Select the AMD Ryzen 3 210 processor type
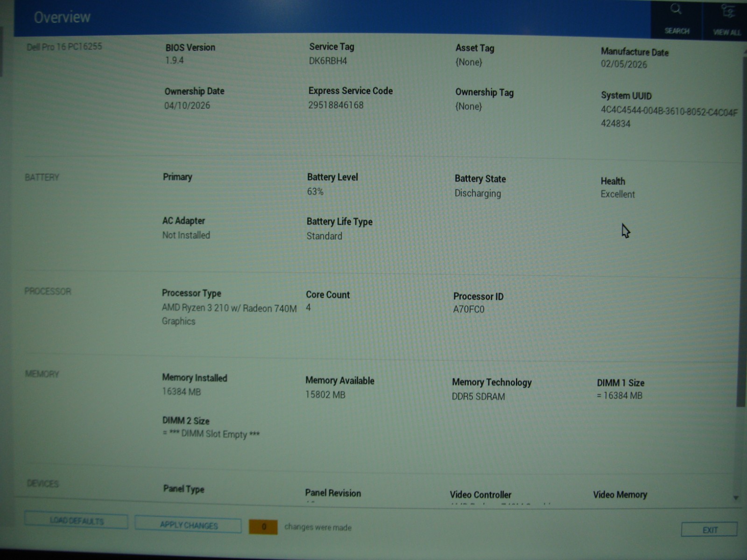This screenshot has height=560, width=747. tap(229, 315)
